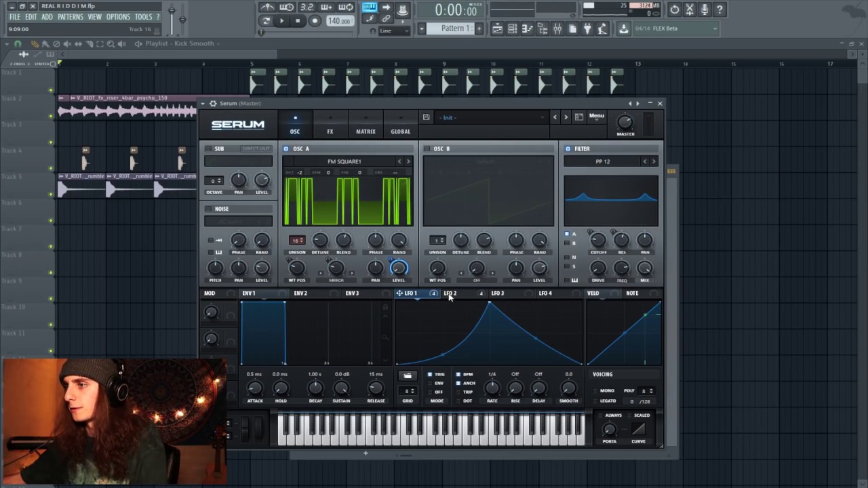Open the TOOLS menu
The width and height of the screenshot is (868, 488).
tap(143, 17)
